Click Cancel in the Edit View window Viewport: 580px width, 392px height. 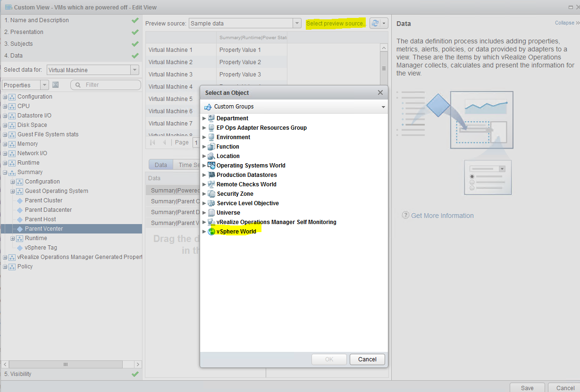pyautogui.click(x=565, y=388)
